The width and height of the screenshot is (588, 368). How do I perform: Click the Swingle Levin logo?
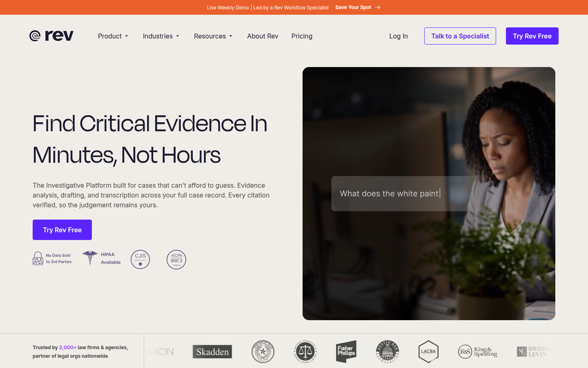point(535,352)
